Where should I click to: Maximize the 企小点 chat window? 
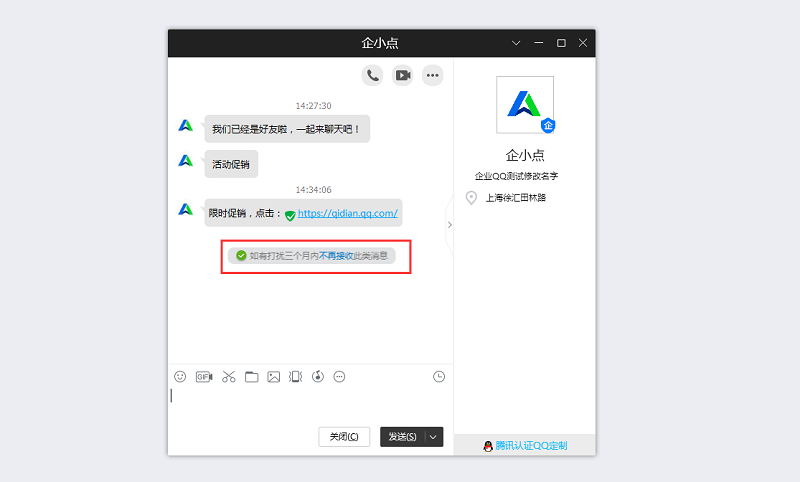[561, 43]
